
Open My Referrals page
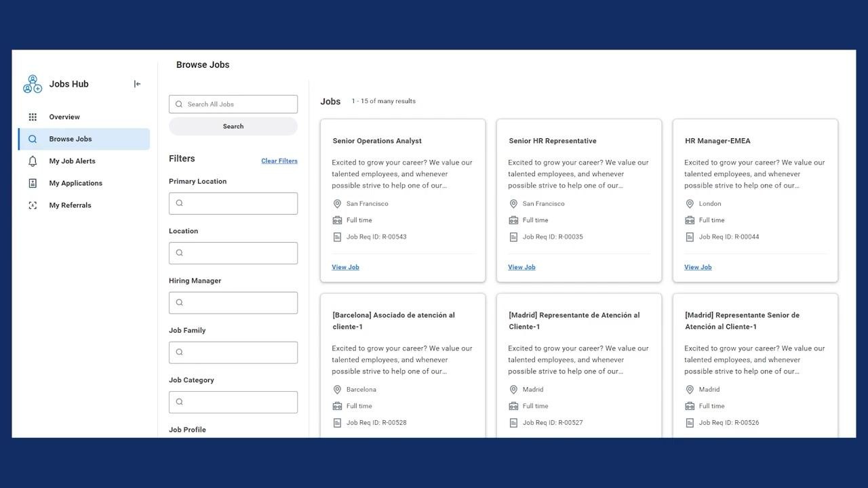84,205
